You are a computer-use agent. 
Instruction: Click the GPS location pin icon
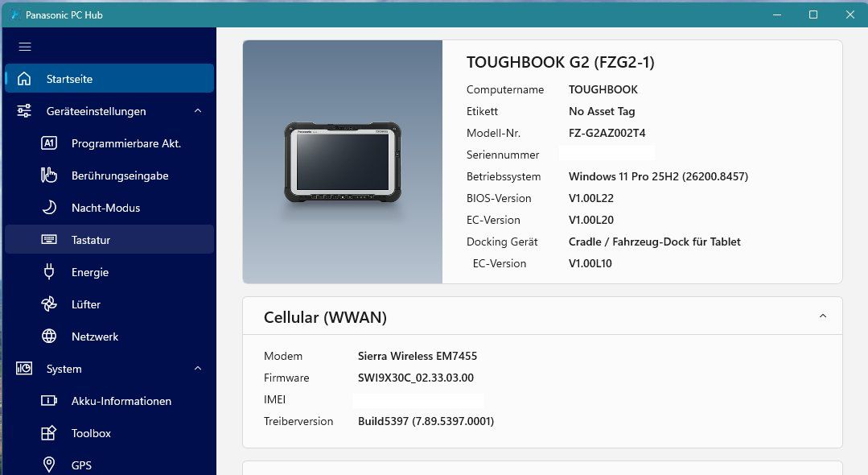[49, 465]
